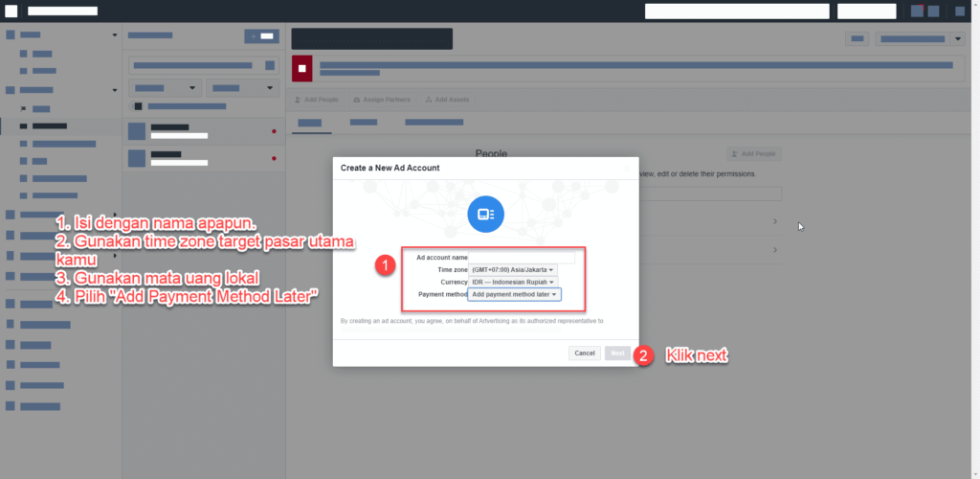Click the Ad account name text field
This screenshot has height=479, width=980.
click(522, 258)
